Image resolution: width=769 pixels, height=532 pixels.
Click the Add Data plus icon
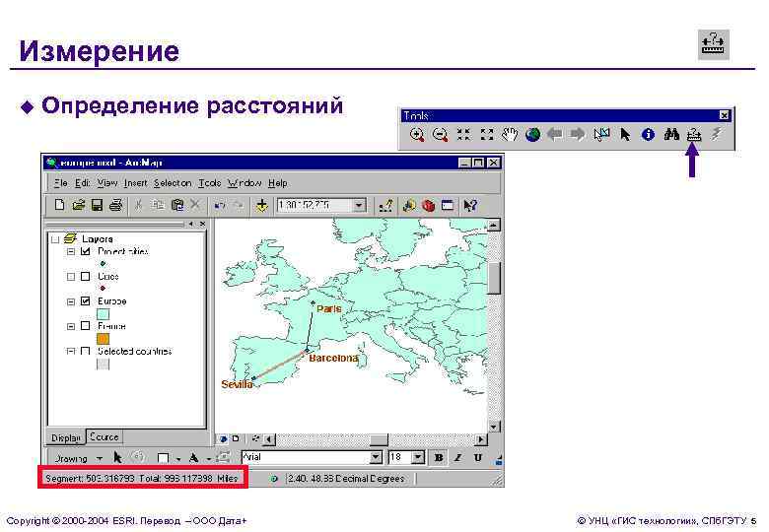pyautogui.click(x=262, y=205)
